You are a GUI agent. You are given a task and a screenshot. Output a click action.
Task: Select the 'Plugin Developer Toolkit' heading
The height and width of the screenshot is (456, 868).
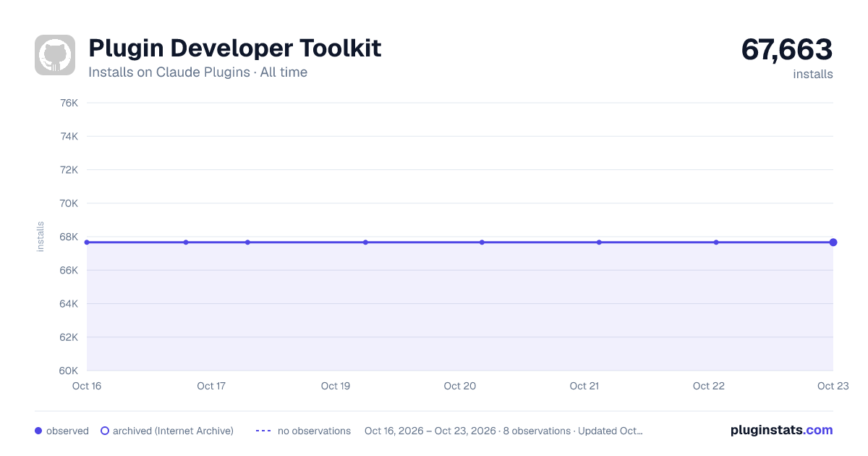235,48
